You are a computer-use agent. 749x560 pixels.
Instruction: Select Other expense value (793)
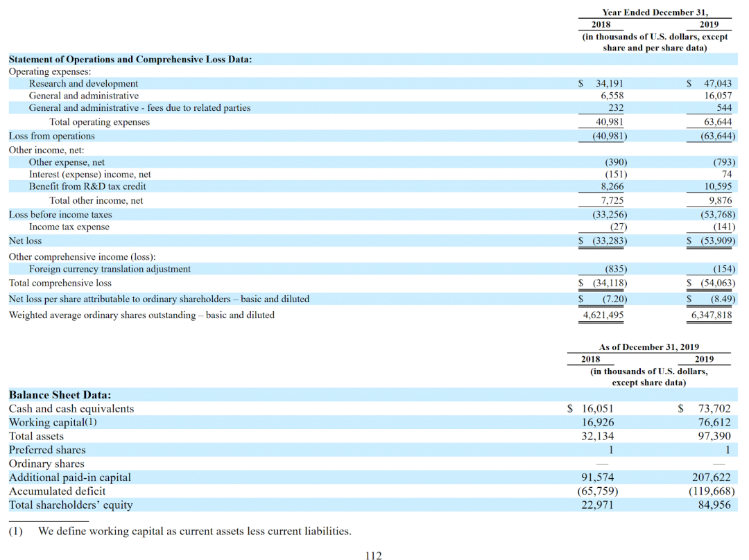pos(724,162)
